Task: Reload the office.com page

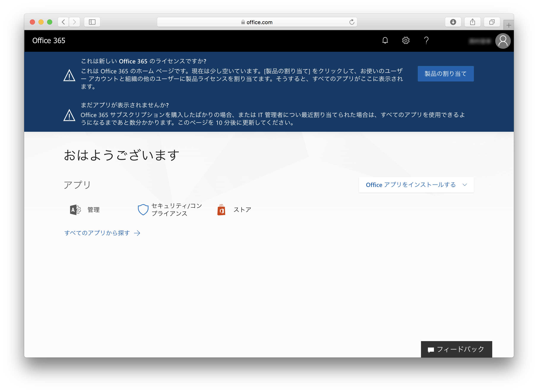Action: point(352,22)
